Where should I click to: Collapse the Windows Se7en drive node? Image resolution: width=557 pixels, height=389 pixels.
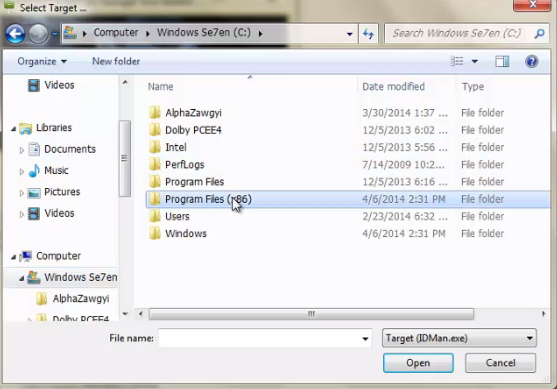tap(22, 279)
